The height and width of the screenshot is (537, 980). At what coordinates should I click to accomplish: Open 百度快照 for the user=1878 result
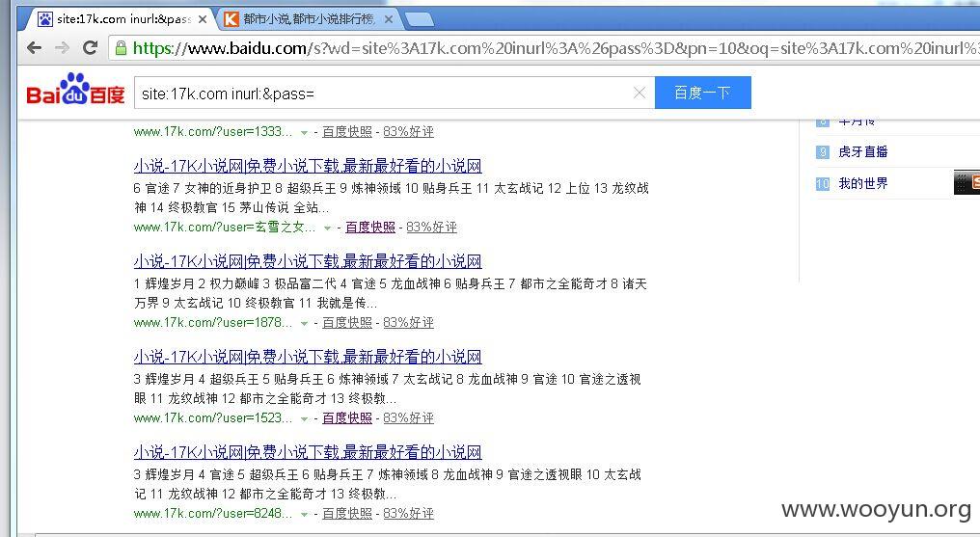pyautogui.click(x=347, y=323)
